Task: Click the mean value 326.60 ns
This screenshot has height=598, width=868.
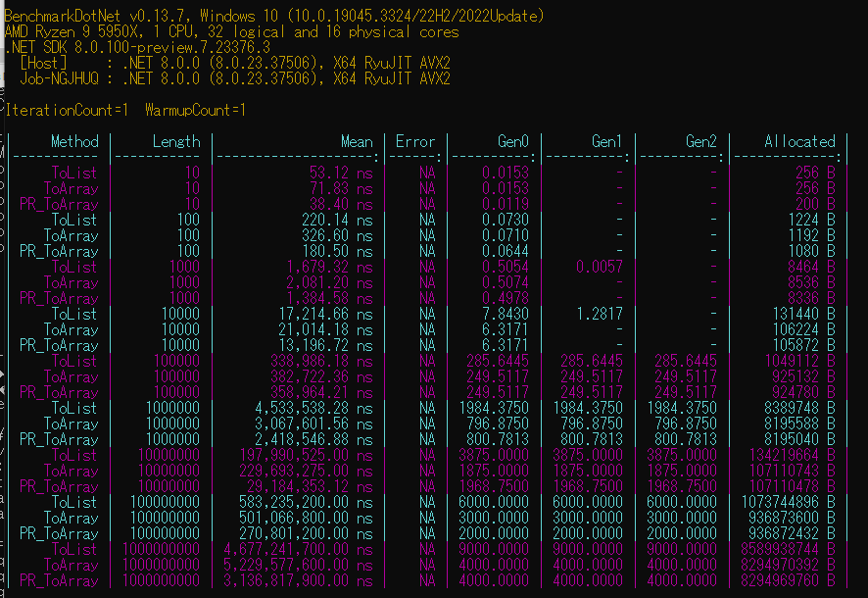Action: click(337, 236)
